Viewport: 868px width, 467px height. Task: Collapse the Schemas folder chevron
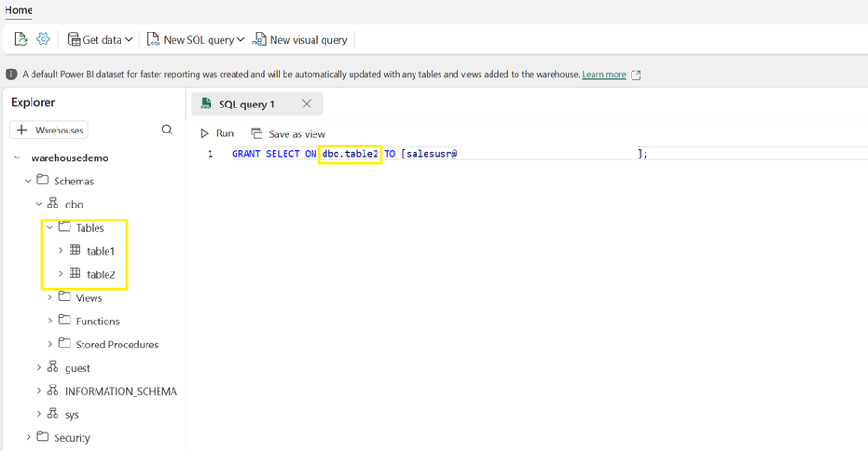click(28, 181)
